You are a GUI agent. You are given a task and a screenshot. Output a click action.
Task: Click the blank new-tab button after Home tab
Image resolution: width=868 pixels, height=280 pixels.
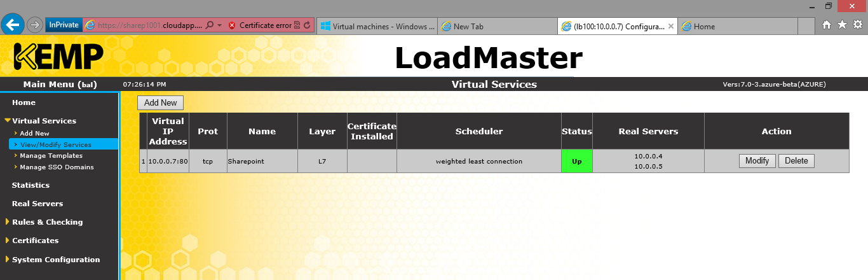click(806, 26)
